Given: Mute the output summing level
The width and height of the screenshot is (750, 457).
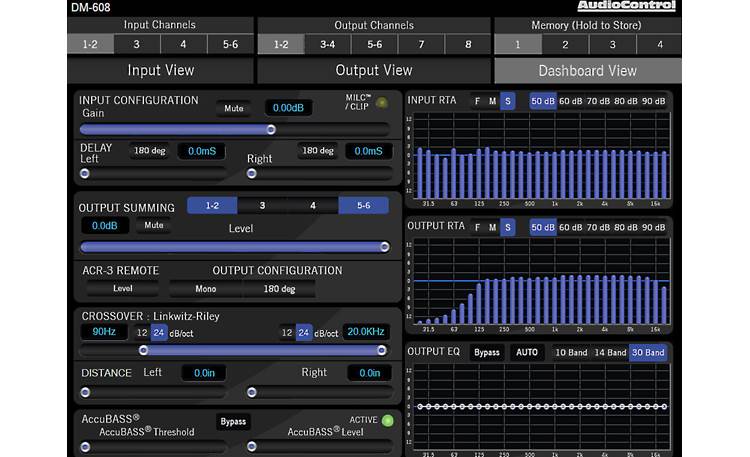Looking at the screenshot, I should (x=154, y=225).
